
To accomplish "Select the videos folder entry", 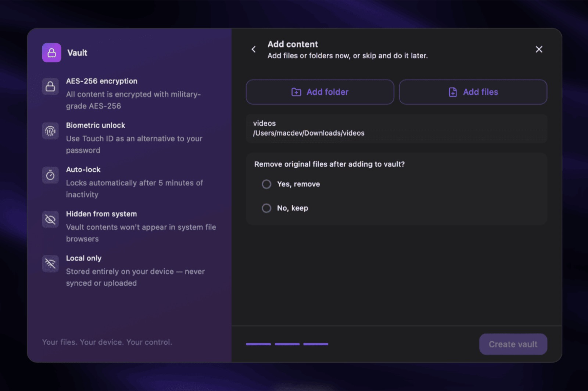I will coord(397,128).
